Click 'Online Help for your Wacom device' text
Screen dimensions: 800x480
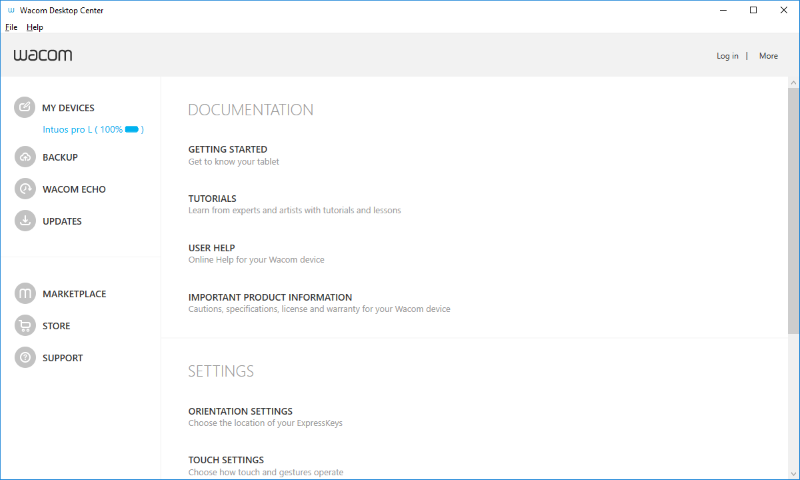click(256, 260)
